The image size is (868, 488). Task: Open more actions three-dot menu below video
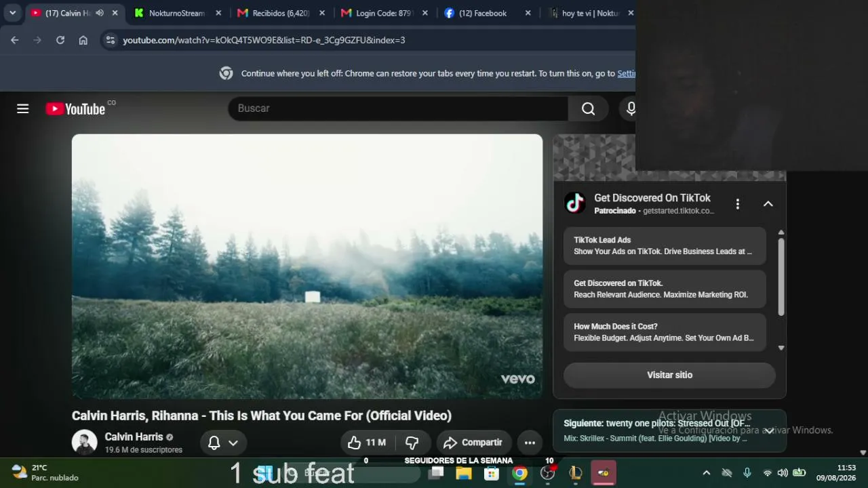pyautogui.click(x=530, y=443)
